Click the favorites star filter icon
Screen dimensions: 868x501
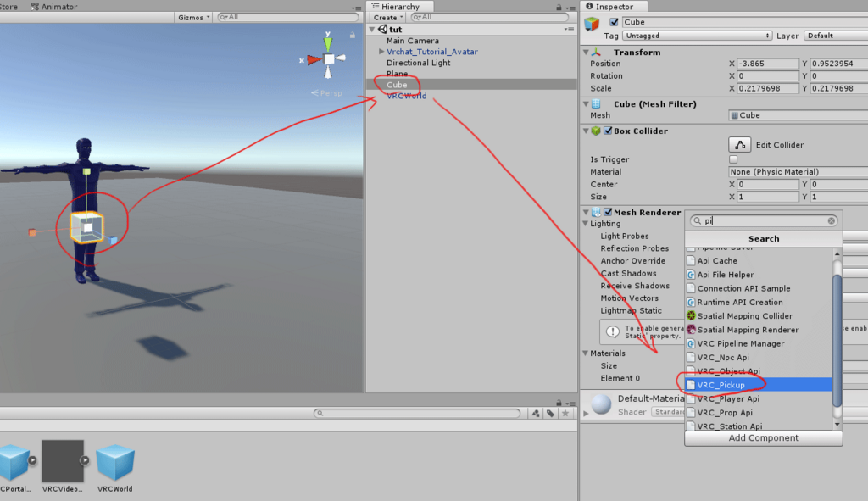[565, 413]
